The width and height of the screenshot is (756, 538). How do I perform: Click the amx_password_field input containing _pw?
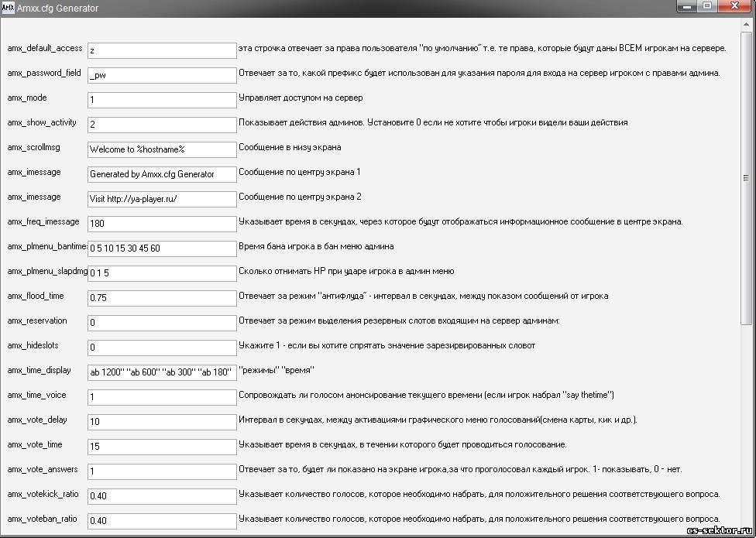coord(162,75)
